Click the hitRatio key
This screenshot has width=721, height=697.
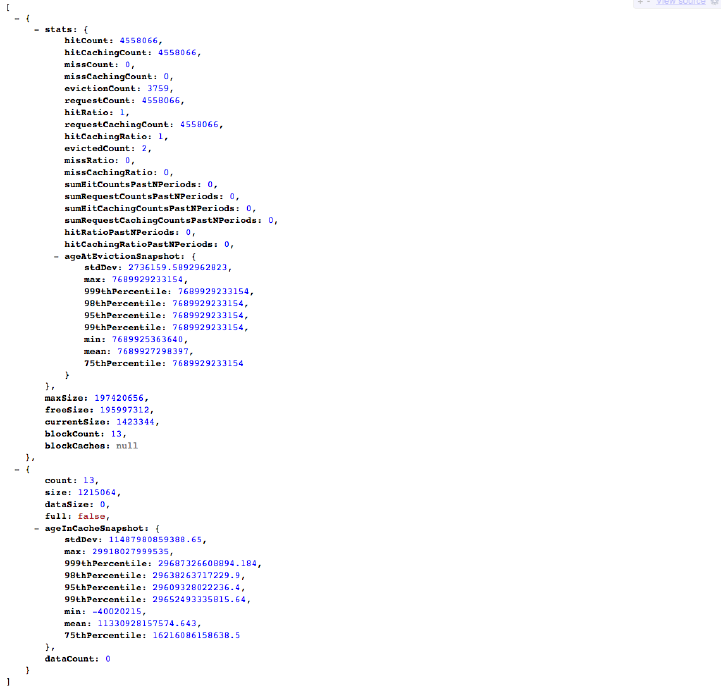[86, 112]
